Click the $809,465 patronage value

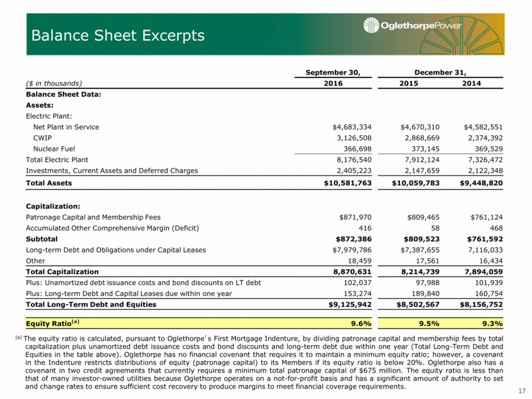(423, 217)
